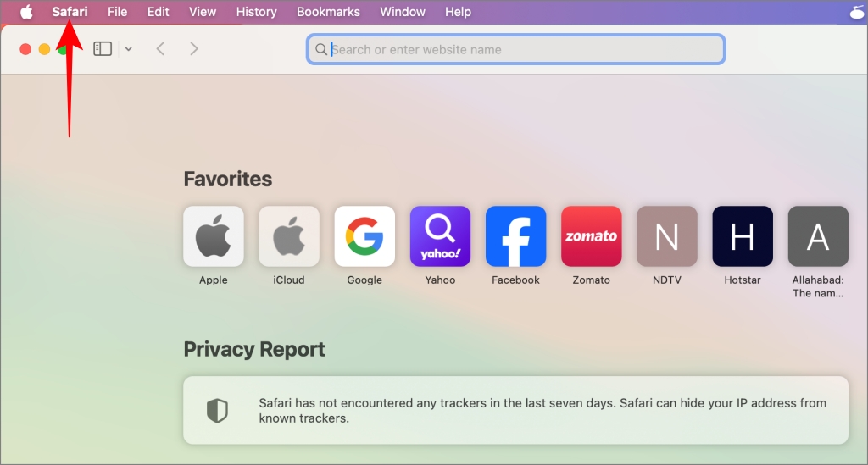Open Facebook favorite
The height and width of the screenshot is (465, 868).
(x=516, y=236)
